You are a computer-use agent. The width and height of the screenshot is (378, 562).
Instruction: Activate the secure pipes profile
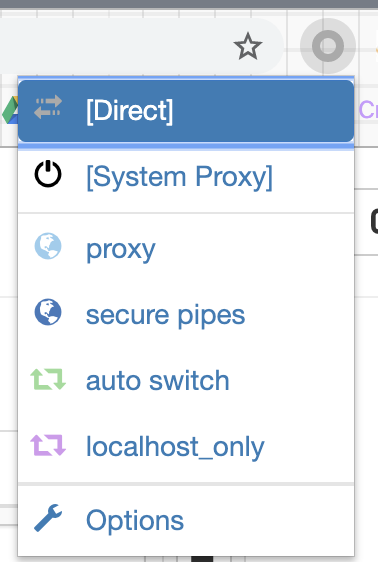[186, 315]
